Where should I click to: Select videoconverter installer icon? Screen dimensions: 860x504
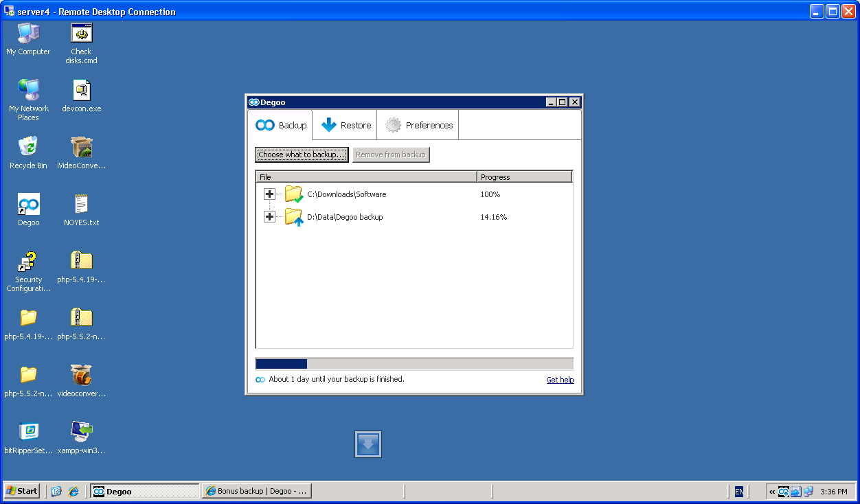click(x=81, y=375)
